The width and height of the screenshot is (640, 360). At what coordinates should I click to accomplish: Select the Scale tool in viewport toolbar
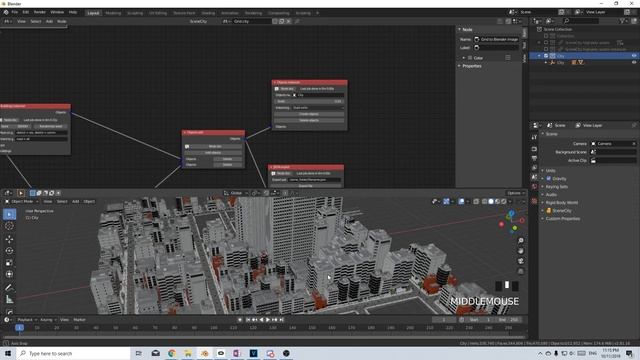[x=9, y=263]
